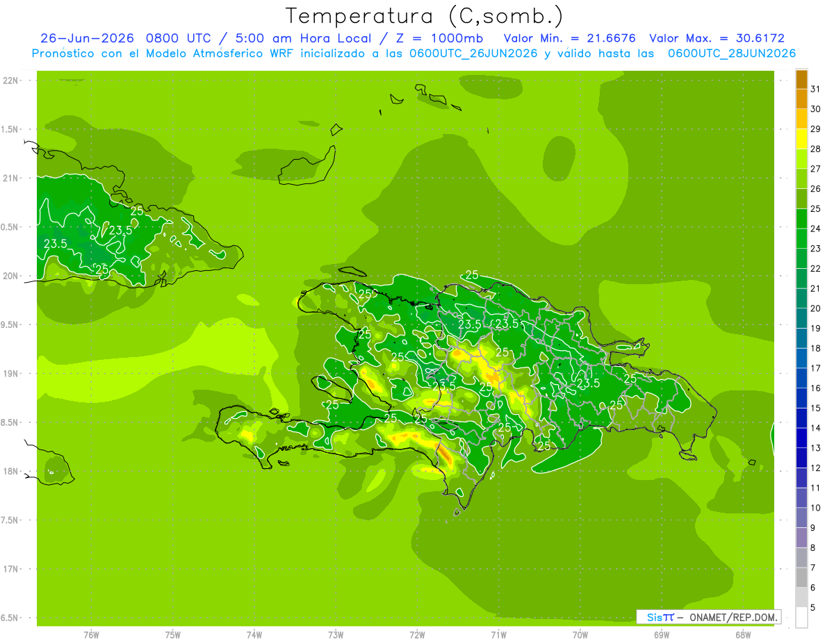
Task: Click the orange legend swatch between 30 and 31
Action: 801,99
